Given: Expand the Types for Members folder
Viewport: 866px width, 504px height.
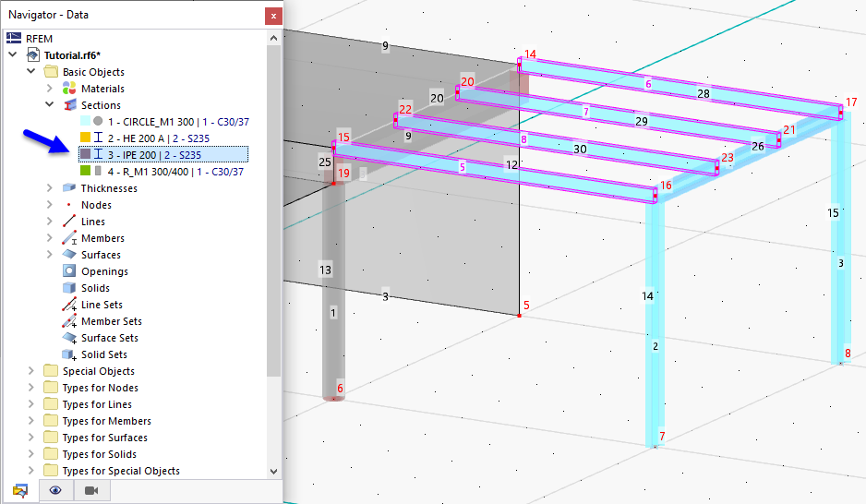Looking at the screenshot, I should 31,420.
